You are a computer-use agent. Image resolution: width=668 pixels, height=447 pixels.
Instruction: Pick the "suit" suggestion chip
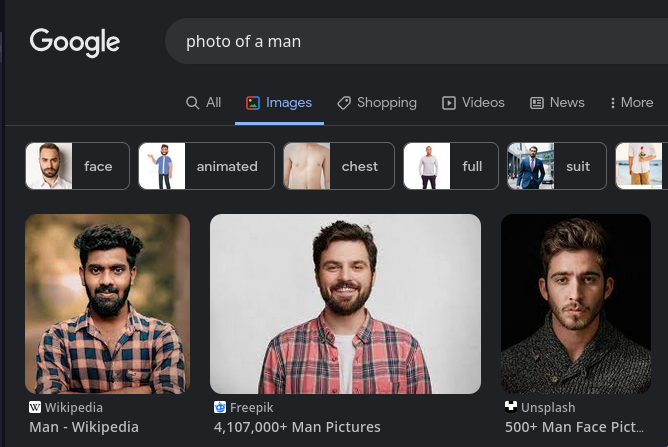tap(556, 166)
